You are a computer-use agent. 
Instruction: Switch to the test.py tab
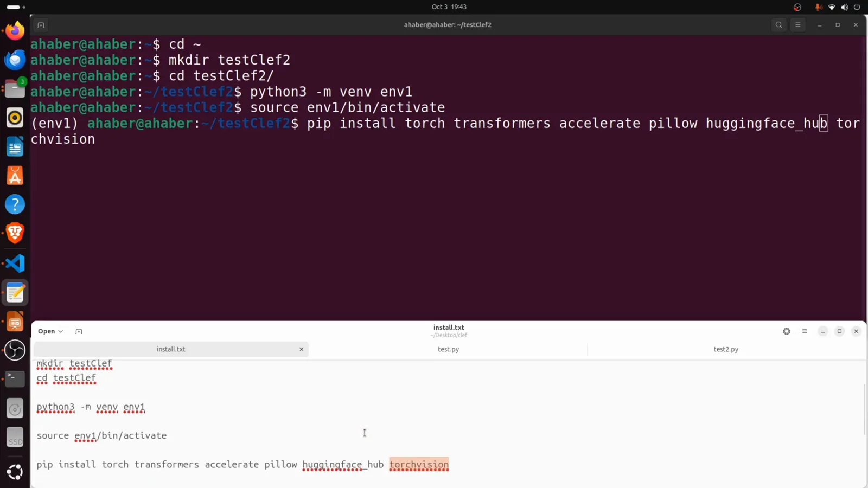pyautogui.click(x=448, y=349)
